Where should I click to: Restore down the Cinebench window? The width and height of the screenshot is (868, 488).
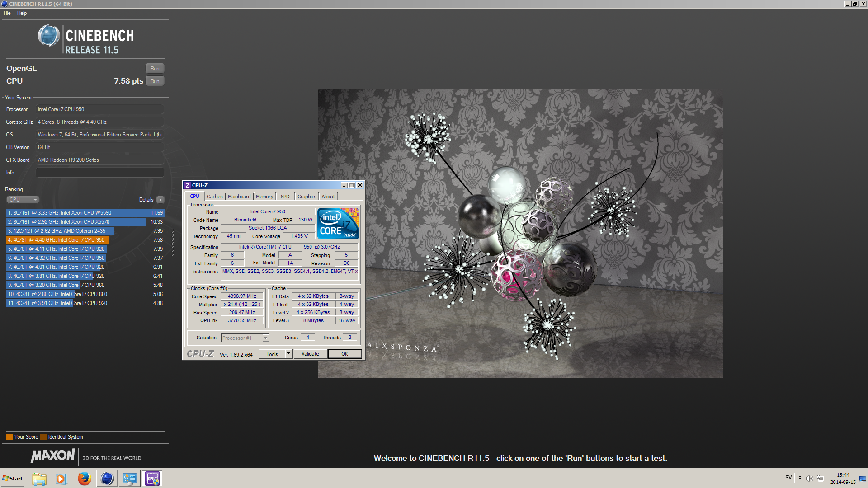(x=855, y=4)
